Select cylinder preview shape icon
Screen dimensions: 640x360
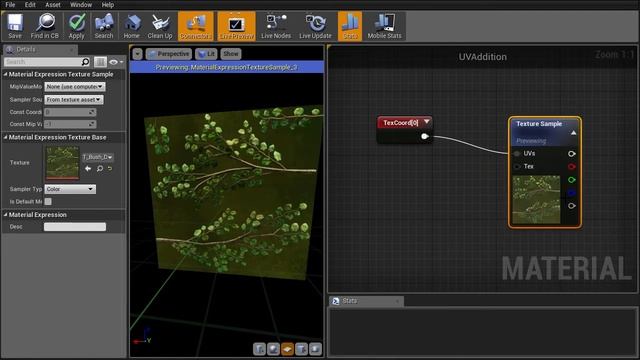[259, 349]
